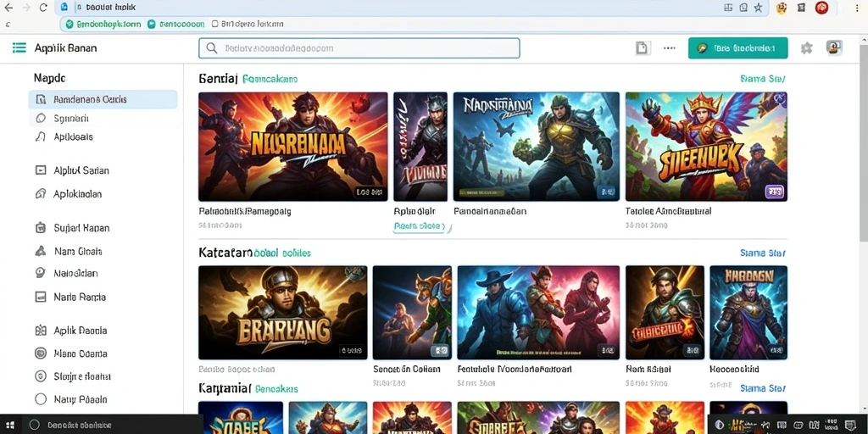Click the document icon in the app header
This screenshot has height=434, width=868.
pyautogui.click(x=643, y=48)
